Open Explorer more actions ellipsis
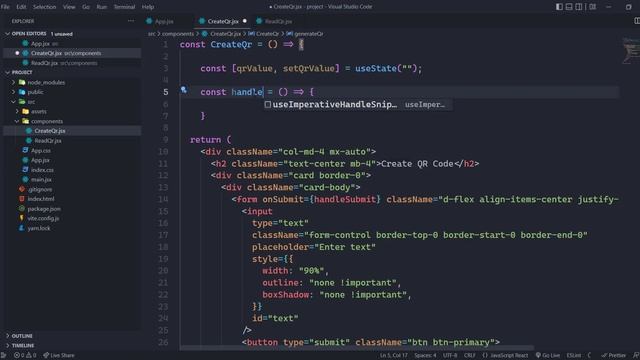This screenshot has width=640, height=360. point(131,21)
